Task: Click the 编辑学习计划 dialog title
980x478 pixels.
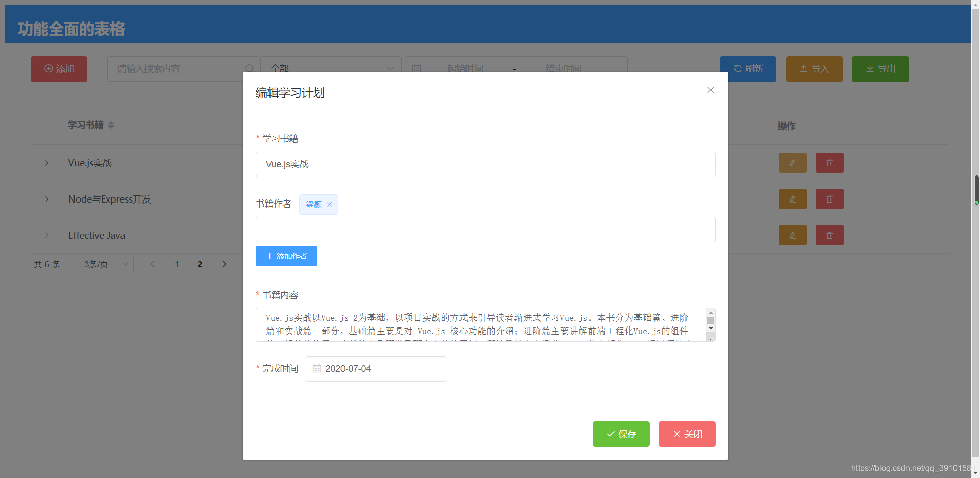Action: click(x=290, y=93)
